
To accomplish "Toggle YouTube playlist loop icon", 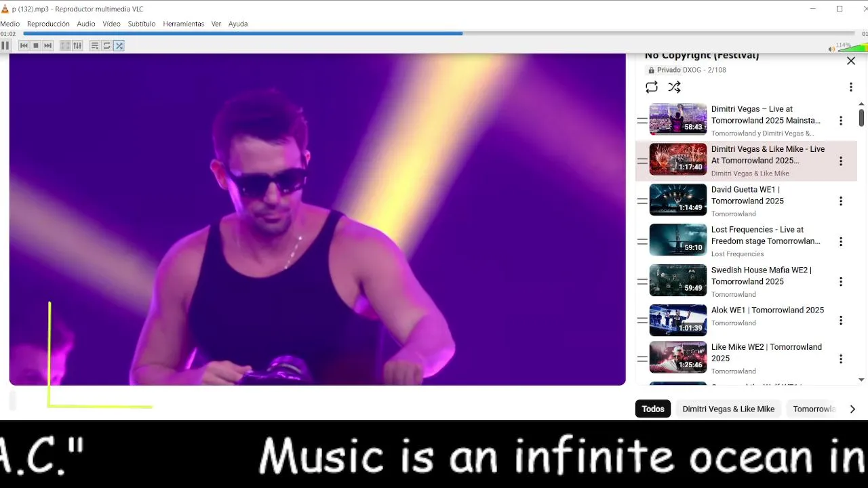I will [652, 87].
